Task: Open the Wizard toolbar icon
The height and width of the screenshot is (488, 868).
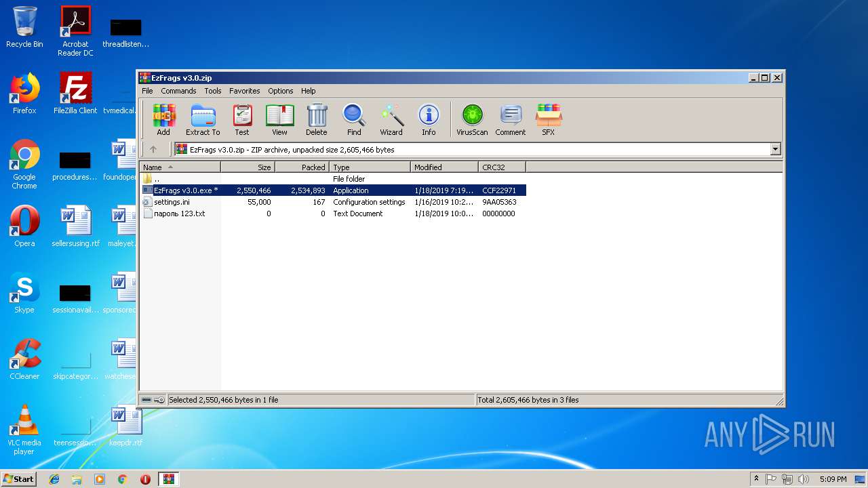Action: (x=391, y=120)
